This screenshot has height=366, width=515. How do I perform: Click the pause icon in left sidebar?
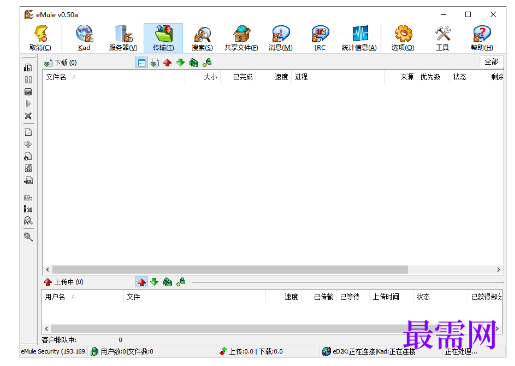28,80
